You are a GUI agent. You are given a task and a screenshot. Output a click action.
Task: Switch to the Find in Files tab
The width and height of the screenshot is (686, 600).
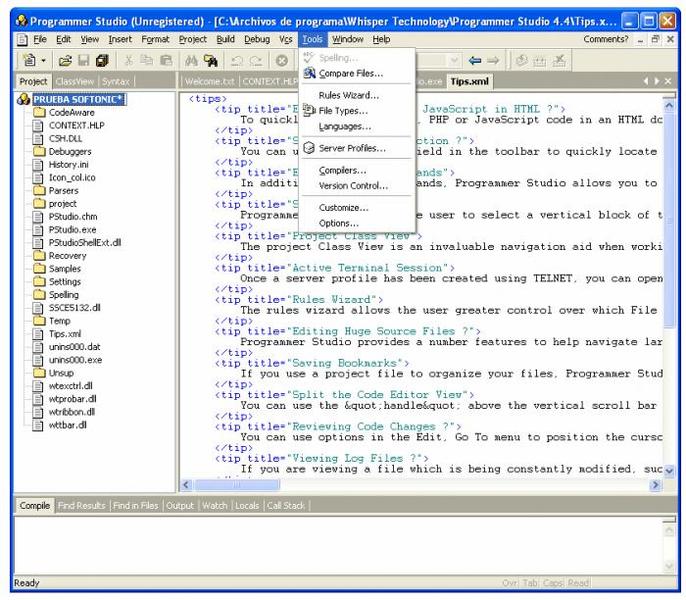click(x=136, y=505)
